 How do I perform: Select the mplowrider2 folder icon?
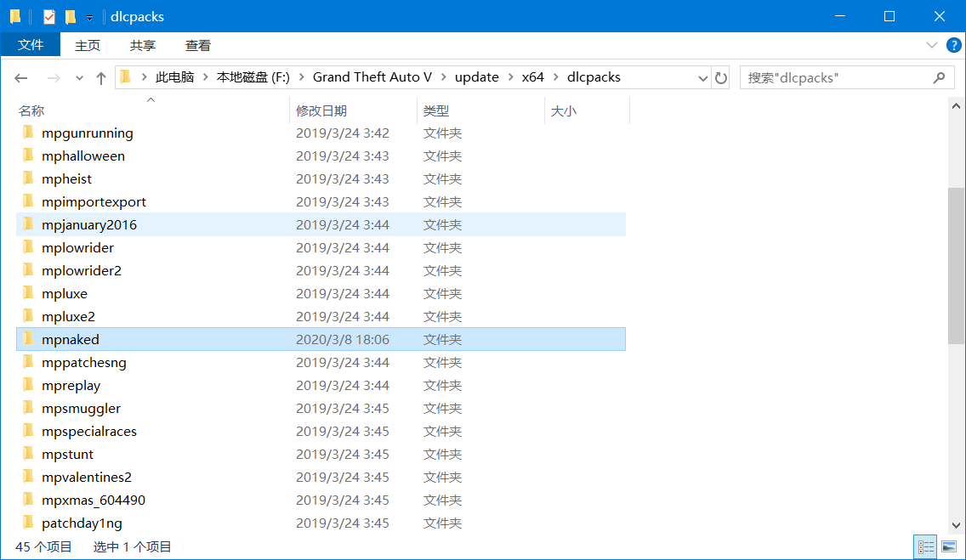[x=28, y=270]
